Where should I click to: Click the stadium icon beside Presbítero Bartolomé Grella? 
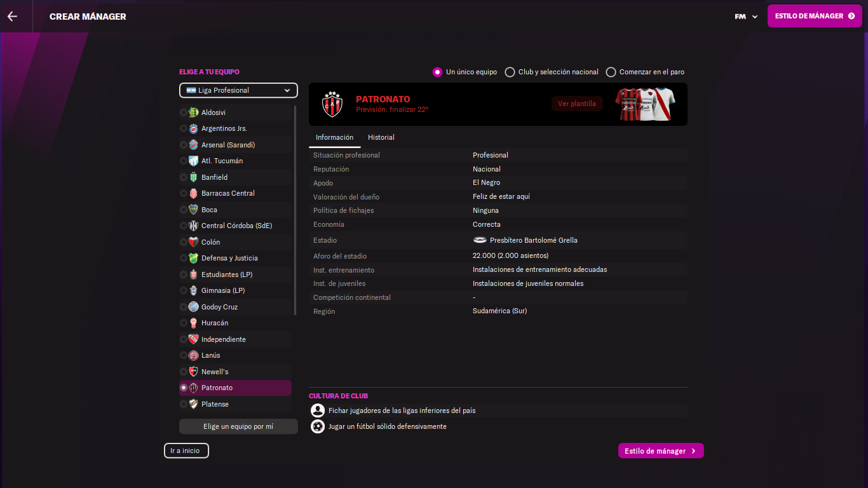480,240
